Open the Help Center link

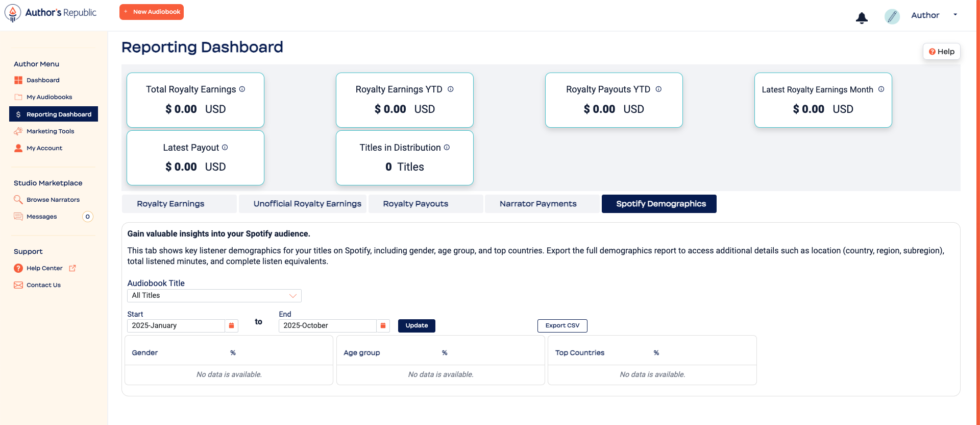point(44,268)
